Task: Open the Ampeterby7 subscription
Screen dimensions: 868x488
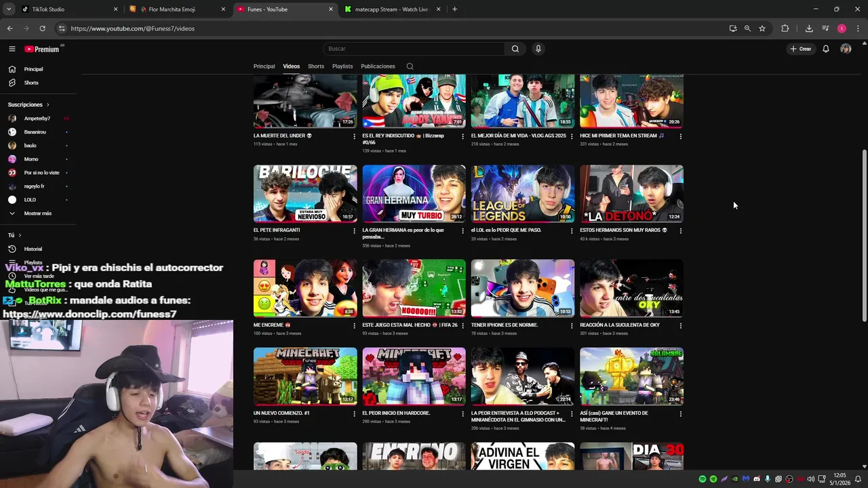Action: [38, 119]
